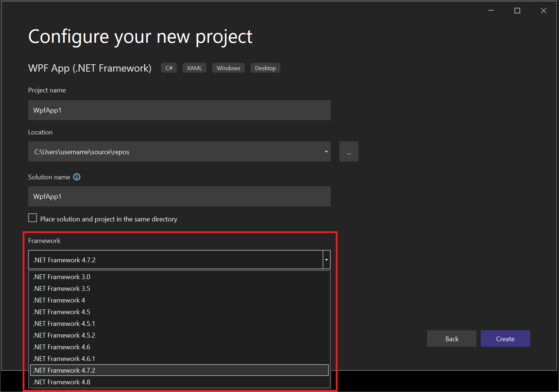
Task: Click the Desktop project type tag
Action: click(265, 68)
